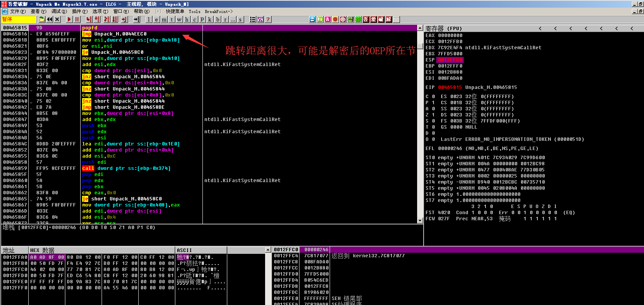This screenshot has width=644, height=305.
Task: Open the 查看(V) menu
Action: pos(39,11)
